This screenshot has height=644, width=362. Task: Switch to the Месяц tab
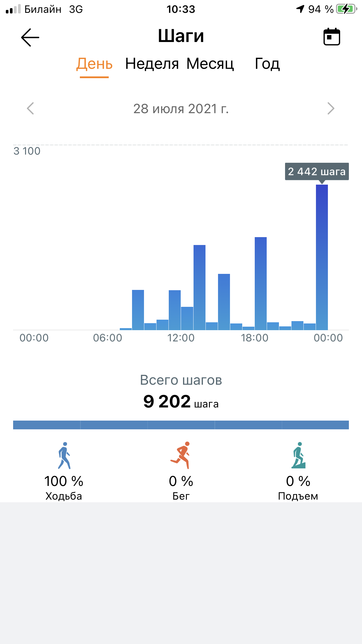210,64
